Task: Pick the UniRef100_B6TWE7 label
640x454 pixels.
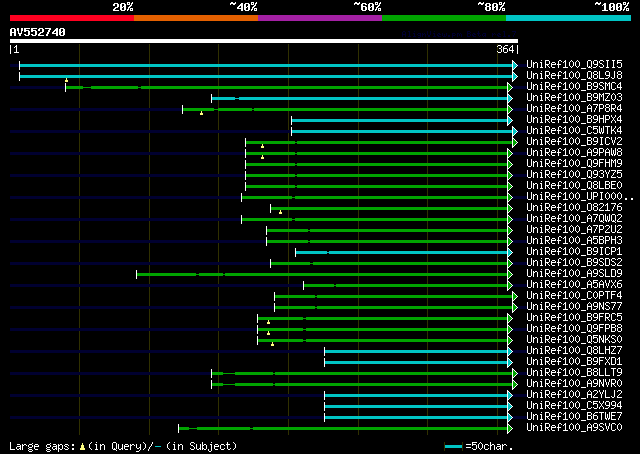Action: pyautogui.click(x=574, y=417)
